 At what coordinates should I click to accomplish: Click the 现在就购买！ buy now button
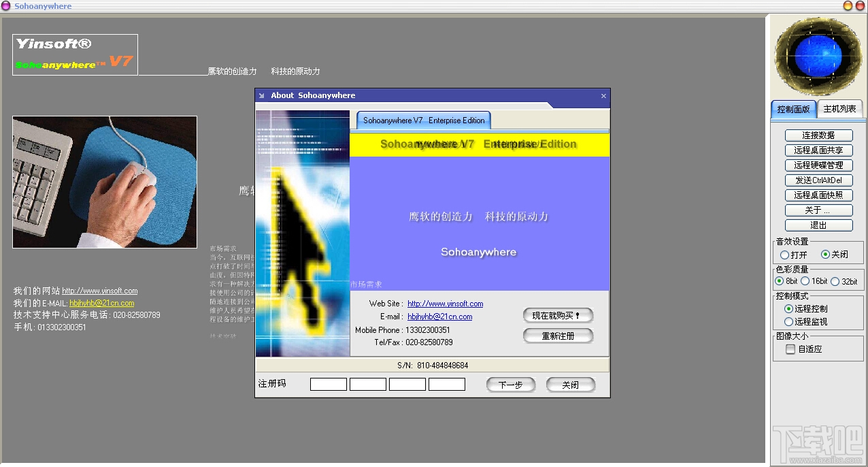[558, 316]
